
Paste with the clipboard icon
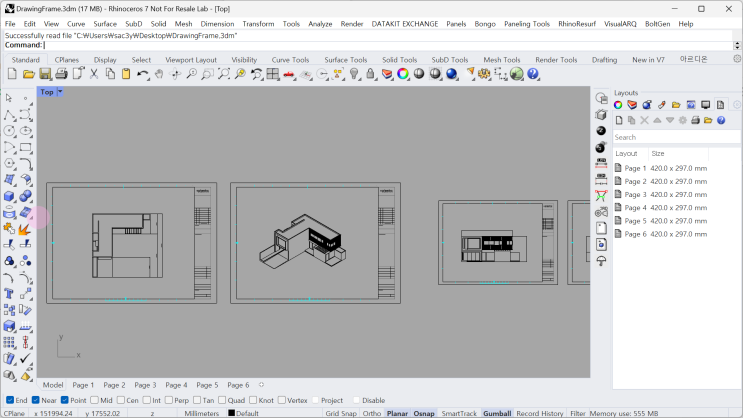126,74
